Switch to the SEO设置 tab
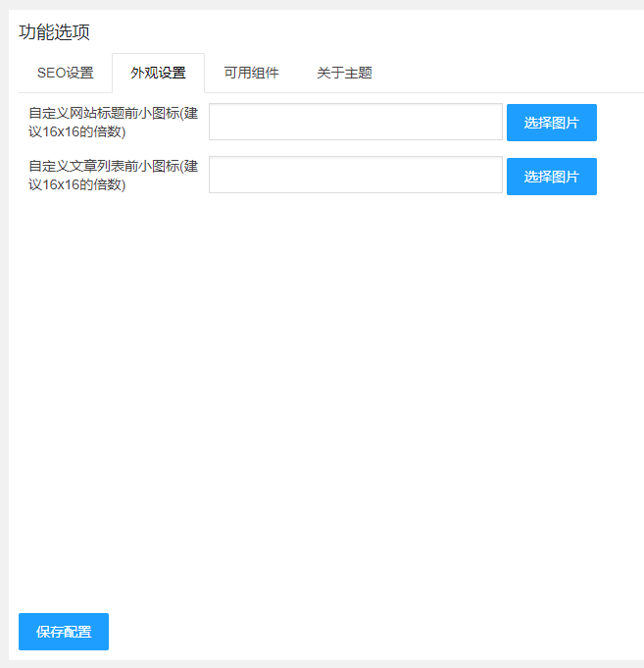 coord(65,73)
